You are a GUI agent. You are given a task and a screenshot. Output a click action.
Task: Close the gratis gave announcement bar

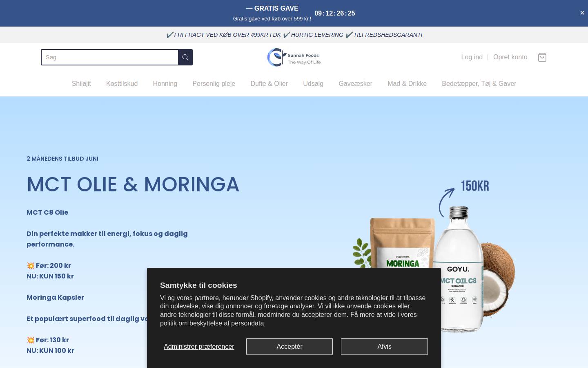click(582, 13)
